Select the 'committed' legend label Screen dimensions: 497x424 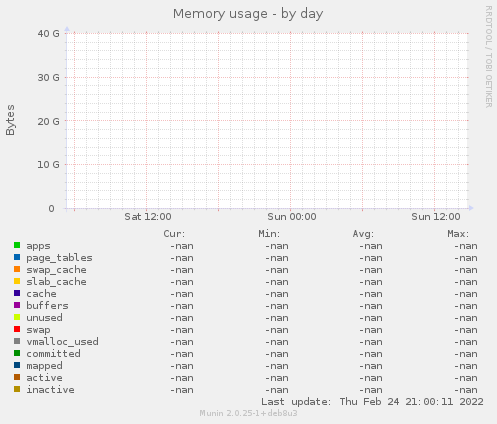(53, 354)
